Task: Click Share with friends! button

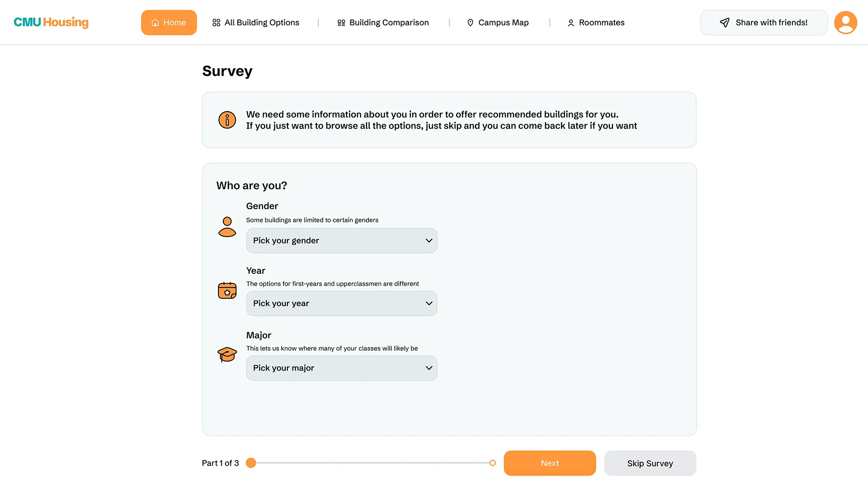Action: pos(764,23)
